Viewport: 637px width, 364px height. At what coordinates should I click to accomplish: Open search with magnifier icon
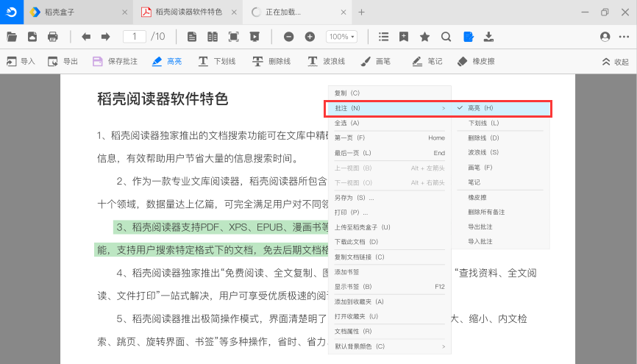pos(446,37)
